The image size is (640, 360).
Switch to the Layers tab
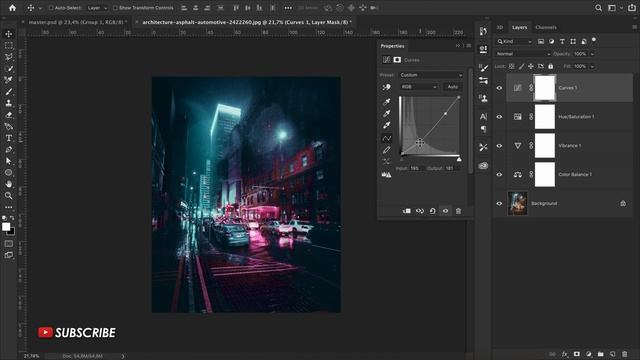point(519,27)
